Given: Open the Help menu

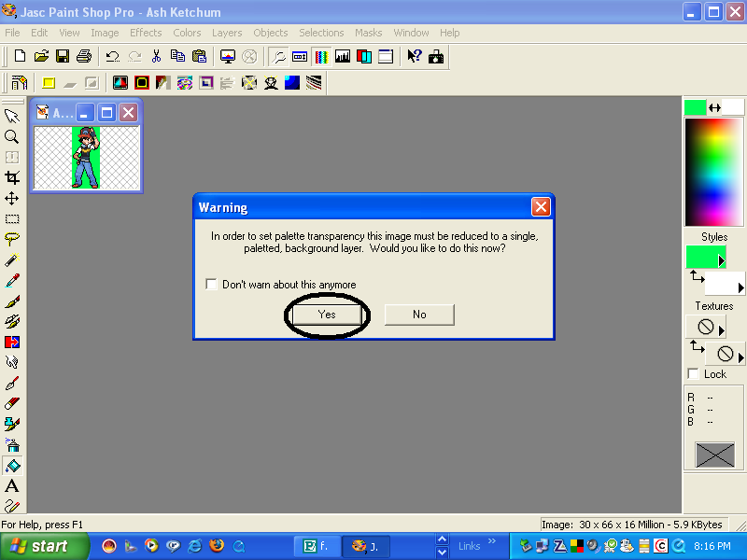Looking at the screenshot, I should (x=450, y=33).
